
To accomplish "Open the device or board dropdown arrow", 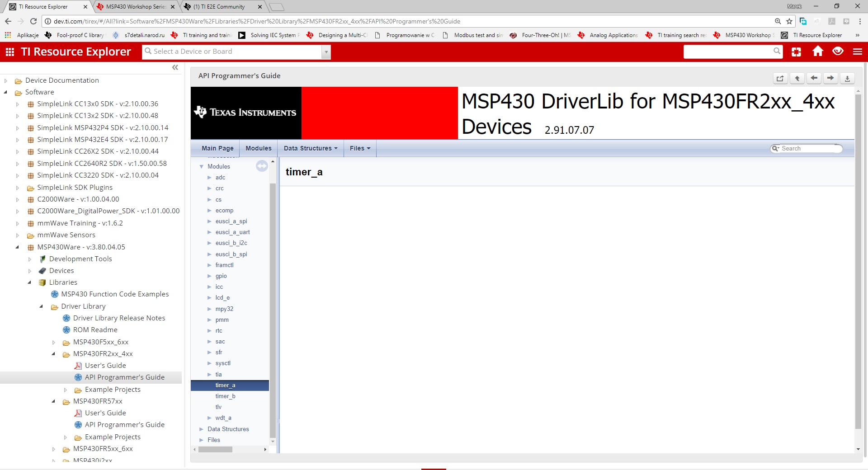I will (x=326, y=52).
